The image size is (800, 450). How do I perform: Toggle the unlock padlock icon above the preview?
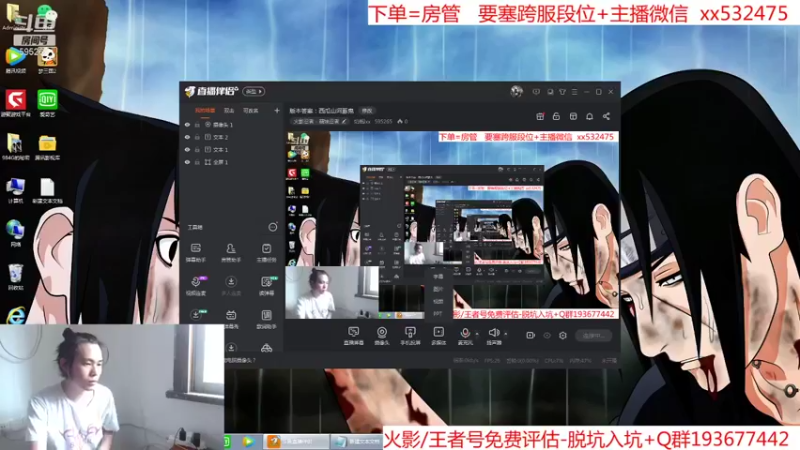(x=557, y=116)
